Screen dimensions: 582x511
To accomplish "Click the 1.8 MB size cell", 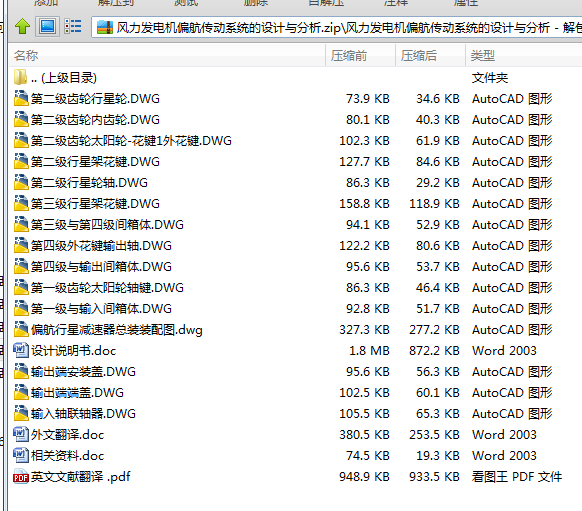I will (x=369, y=351).
